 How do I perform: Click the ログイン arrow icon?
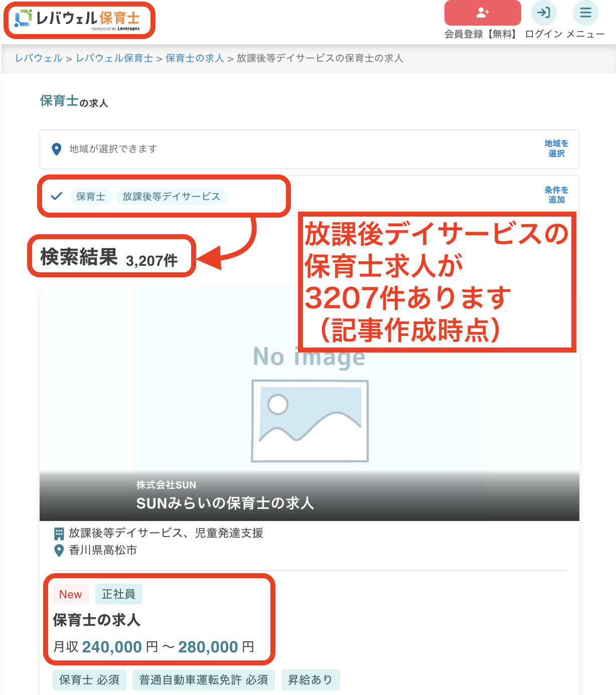click(544, 13)
